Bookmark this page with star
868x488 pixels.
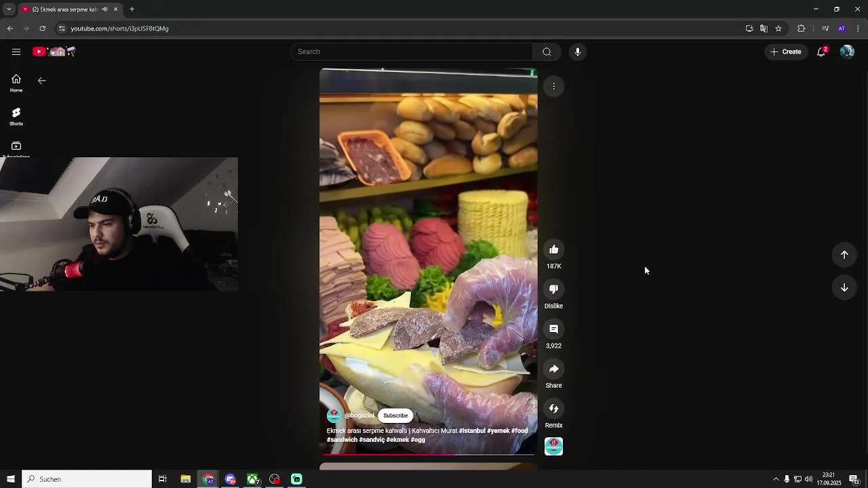click(778, 28)
